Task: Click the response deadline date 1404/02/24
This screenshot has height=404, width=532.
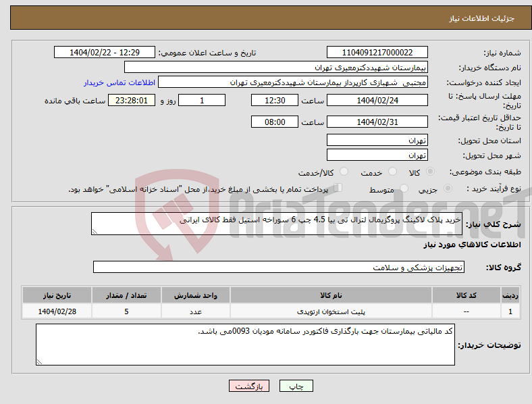Action: tap(377, 101)
